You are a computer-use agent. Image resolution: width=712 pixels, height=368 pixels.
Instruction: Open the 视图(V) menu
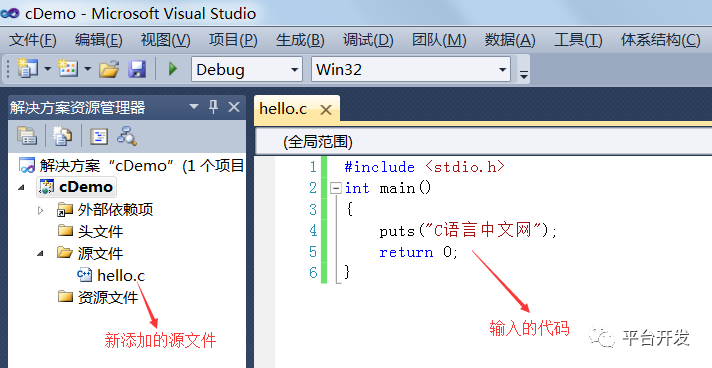[x=165, y=40]
